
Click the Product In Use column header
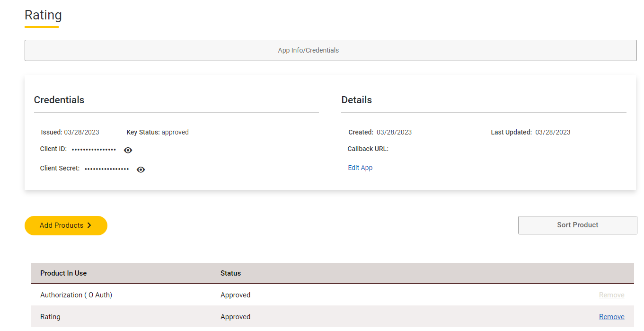click(63, 273)
